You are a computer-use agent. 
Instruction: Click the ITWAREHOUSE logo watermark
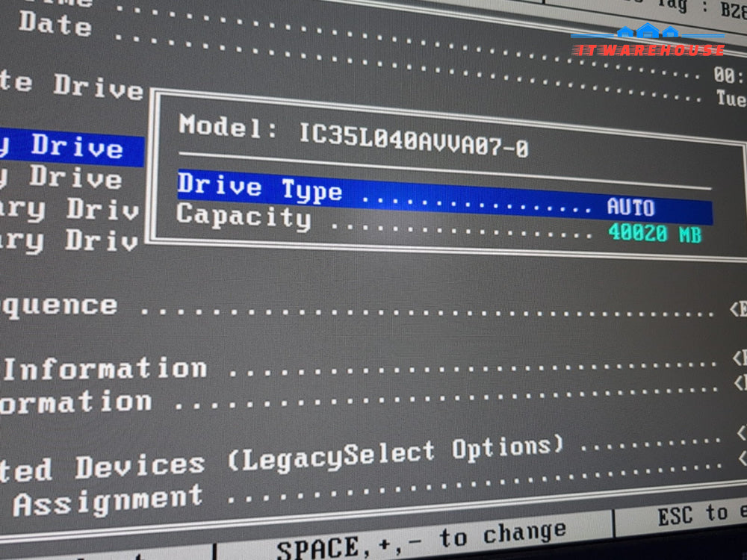point(648,43)
